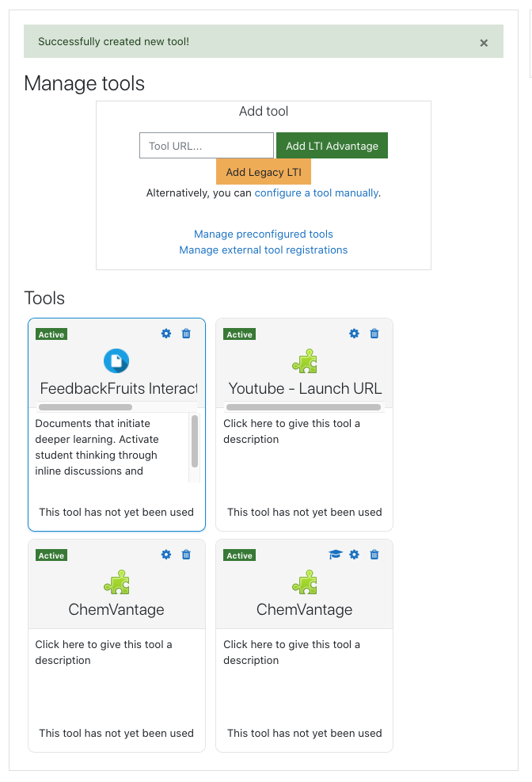The width and height of the screenshot is (532, 782).
Task: Dismiss the success notification banner
Action: 484,43
